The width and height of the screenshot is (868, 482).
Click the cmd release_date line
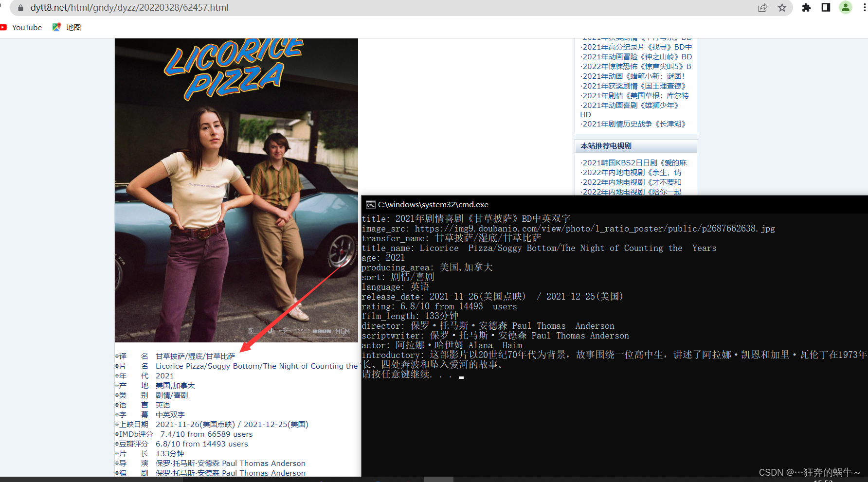492,297
